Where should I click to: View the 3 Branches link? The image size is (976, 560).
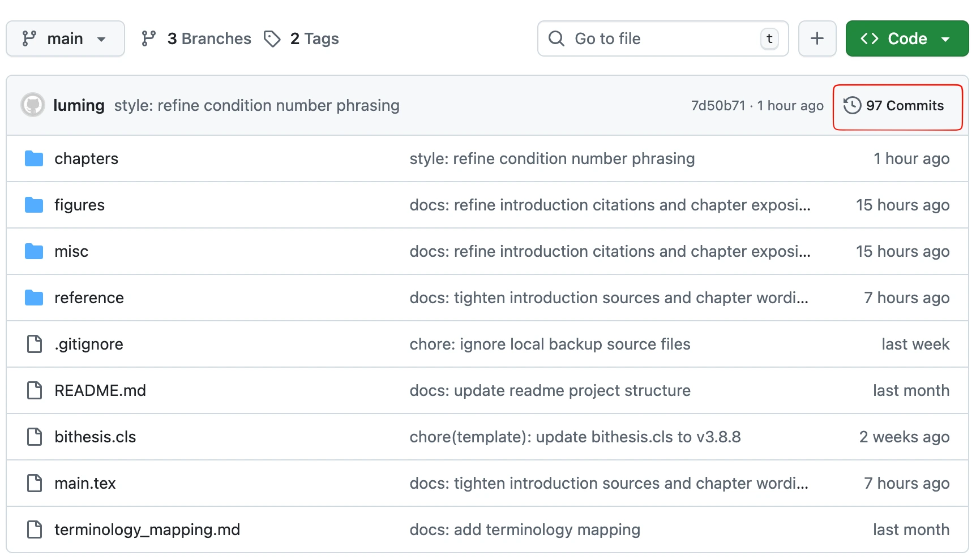pos(196,38)
